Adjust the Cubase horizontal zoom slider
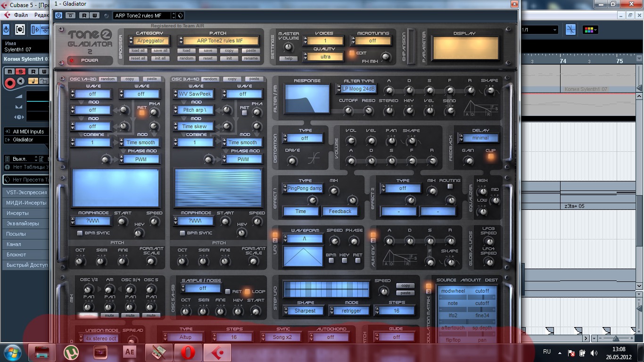 (x=616, y=338)
